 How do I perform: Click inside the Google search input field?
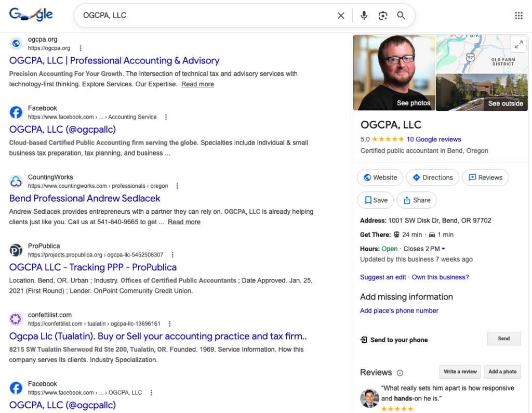tap(182, 16)
